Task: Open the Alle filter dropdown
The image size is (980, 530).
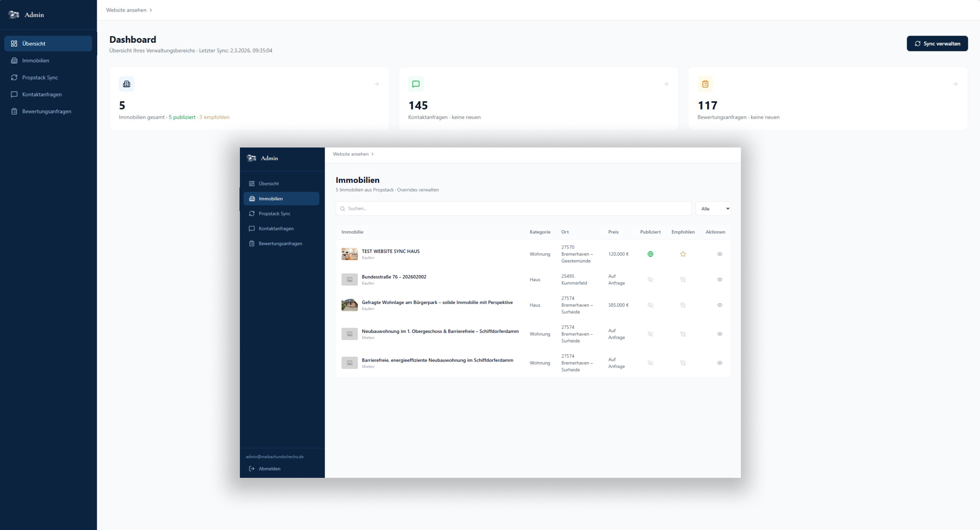Action: 713,208
